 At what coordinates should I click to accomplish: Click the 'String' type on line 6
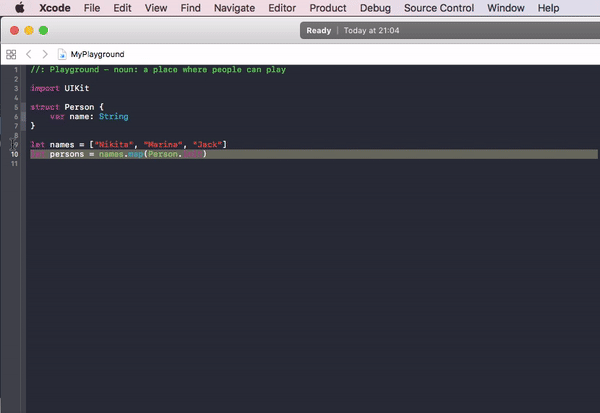(x=114, y=116)
